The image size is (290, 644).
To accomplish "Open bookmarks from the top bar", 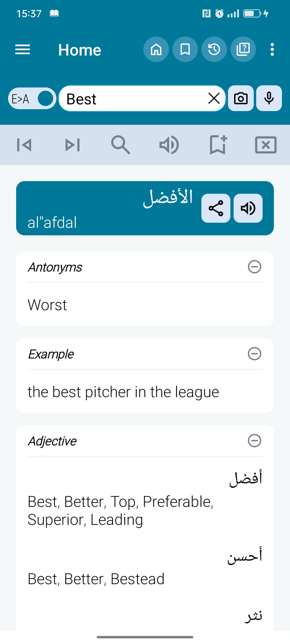I will pyautogui.click(x=185, y=49).
